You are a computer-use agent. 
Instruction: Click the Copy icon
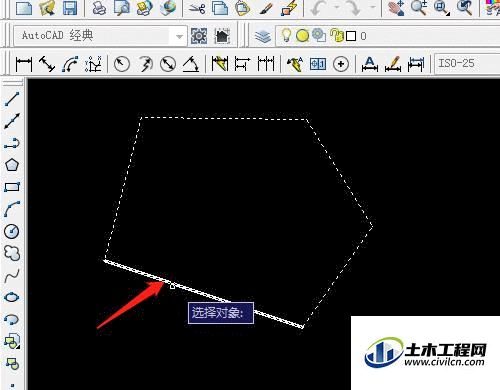coord(220,7)
